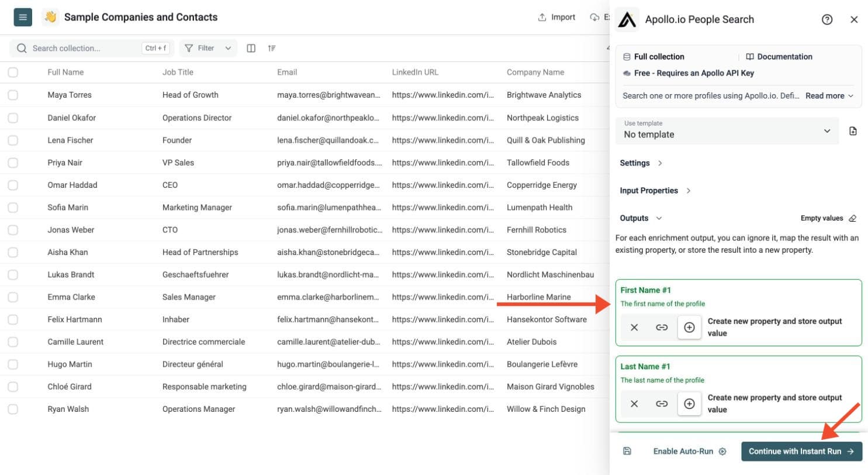
Task: Click the save floppy disk icon
Action: [627, 451]
